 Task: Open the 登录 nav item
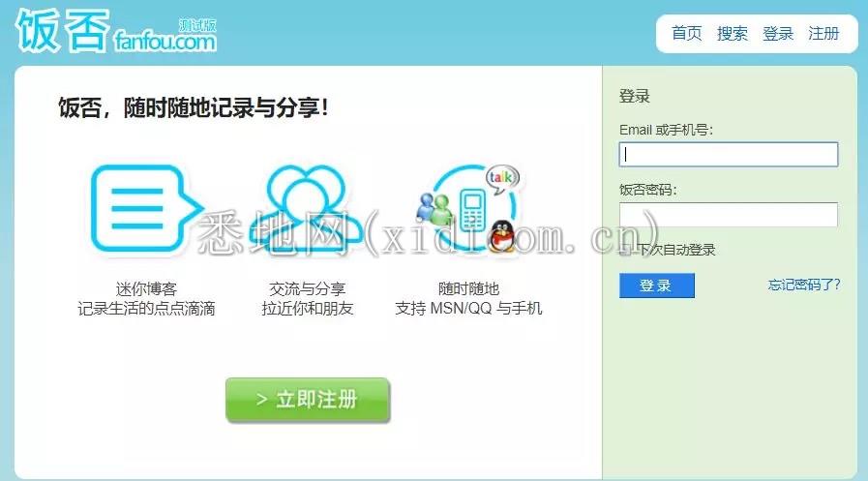(778, 33)
